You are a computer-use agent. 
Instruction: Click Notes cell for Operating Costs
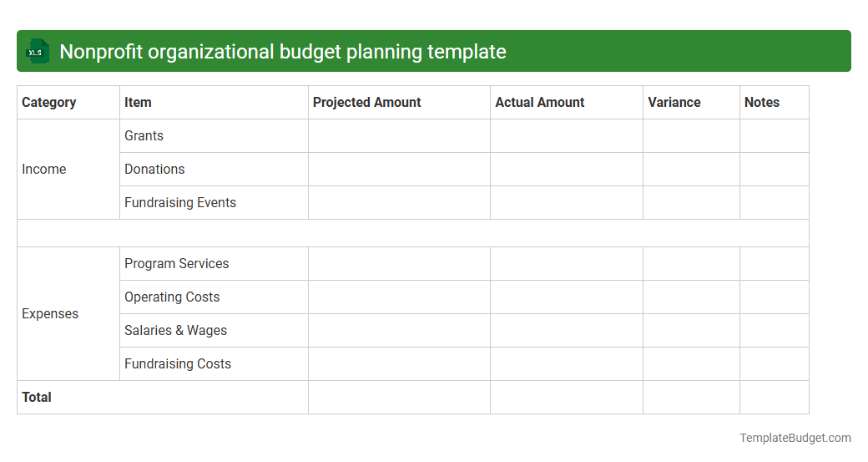(775, 297)
